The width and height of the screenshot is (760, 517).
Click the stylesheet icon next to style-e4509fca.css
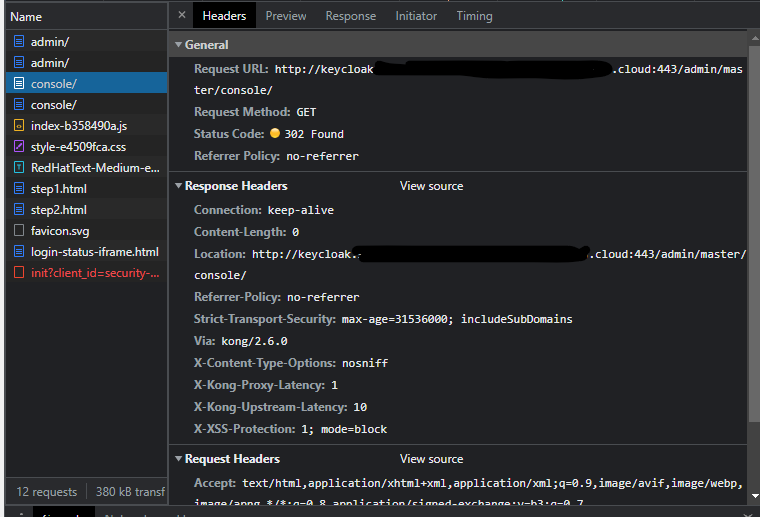19,146
